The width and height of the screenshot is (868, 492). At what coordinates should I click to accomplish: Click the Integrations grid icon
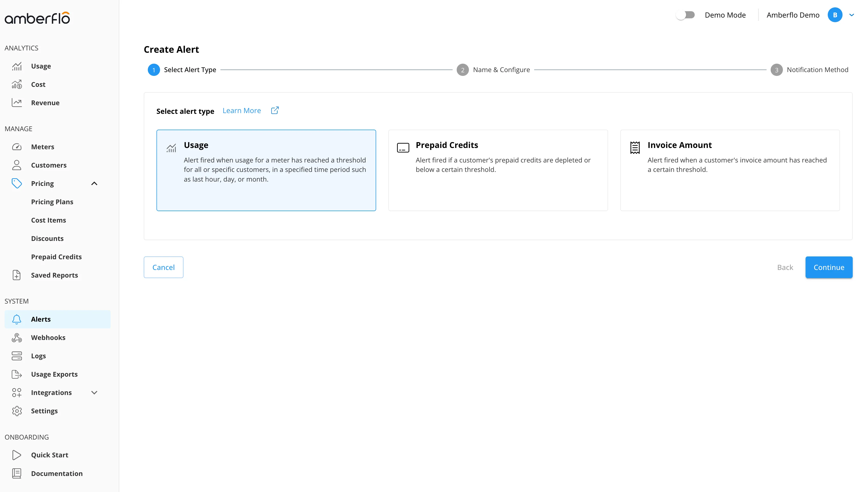pyautogui.click(x=17, y=393)
